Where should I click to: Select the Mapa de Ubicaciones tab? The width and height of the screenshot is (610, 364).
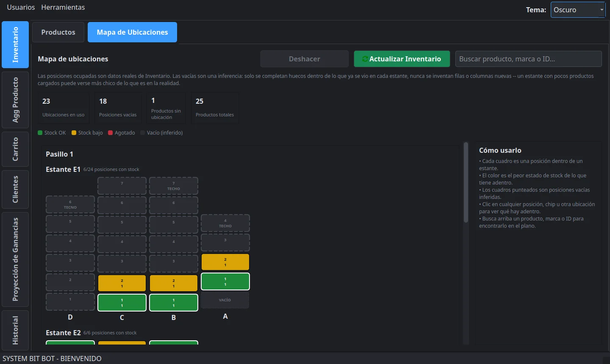(132, 32)
